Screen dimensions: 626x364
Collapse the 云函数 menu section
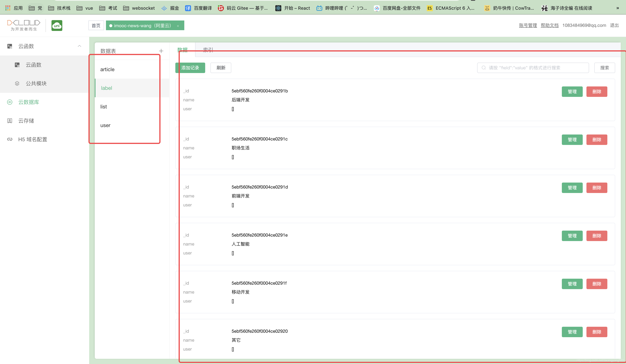pyautogui.click(x=79, y=46)
